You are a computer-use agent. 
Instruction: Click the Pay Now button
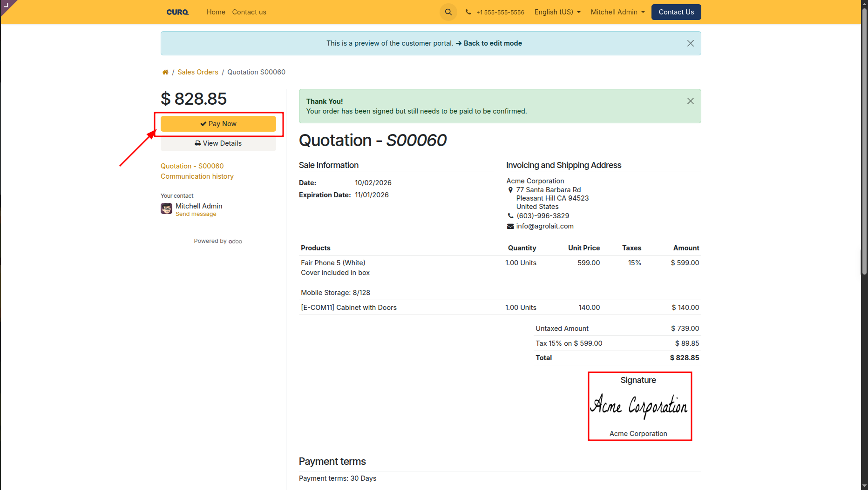point(218,124)
